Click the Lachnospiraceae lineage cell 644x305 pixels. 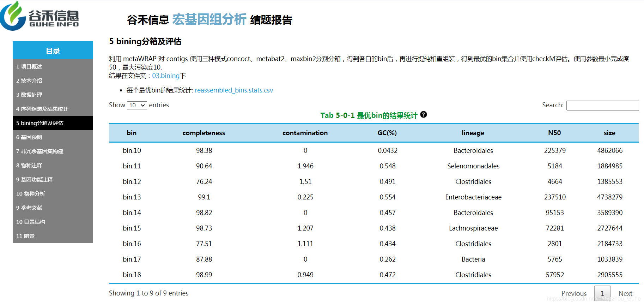pyautogui.click(x=473, y=228)
